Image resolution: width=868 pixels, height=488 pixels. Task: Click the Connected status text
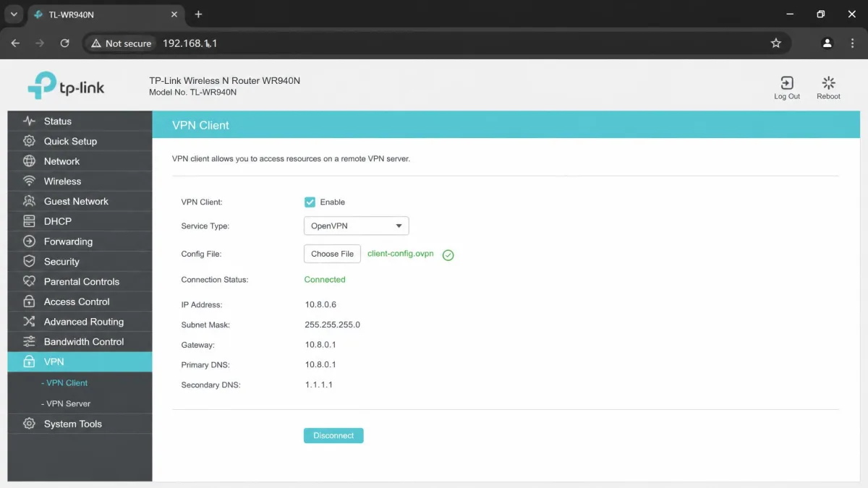325,280
